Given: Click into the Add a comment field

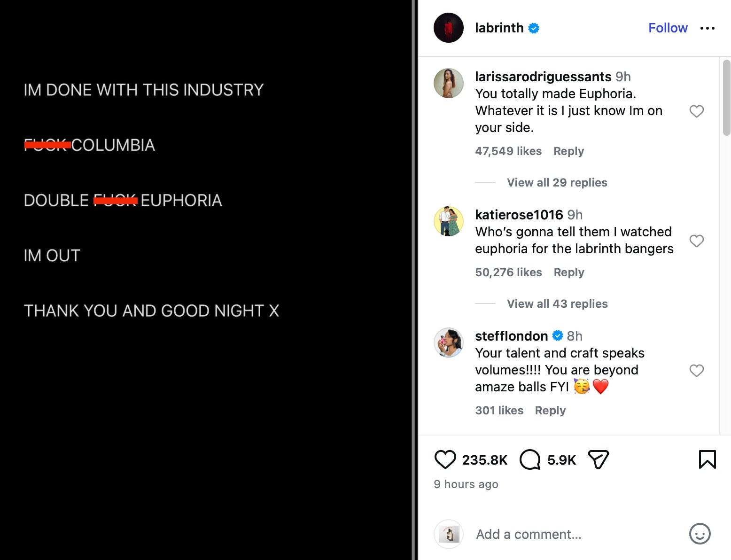Looking at the screenshot, I should 529,534.
